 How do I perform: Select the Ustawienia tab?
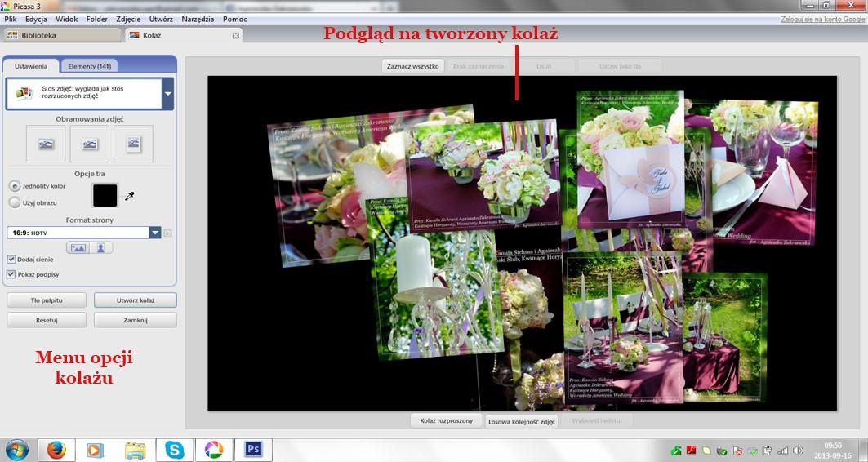click(x=31, y=66)
